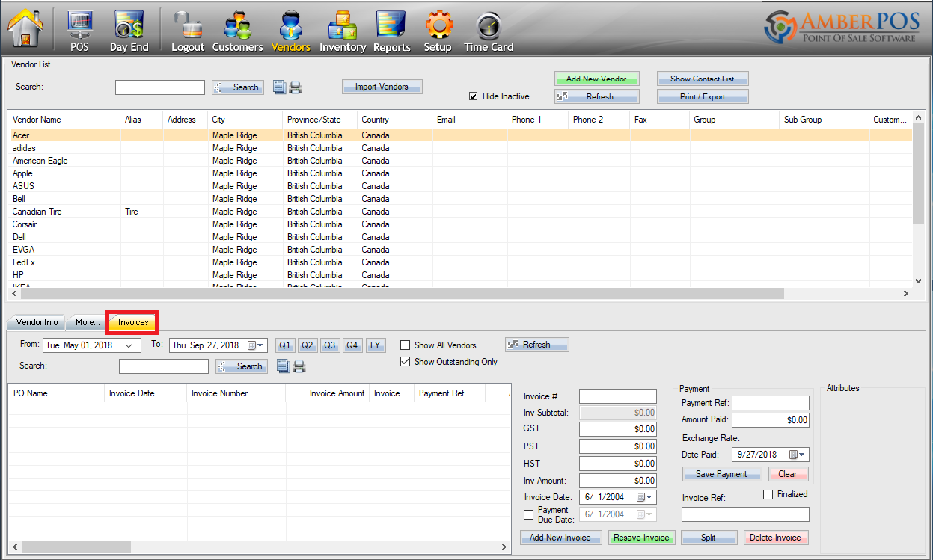Viewport: 933px width, 560px height.
Task: Click the Clear payment button
Action: [788, 474]
